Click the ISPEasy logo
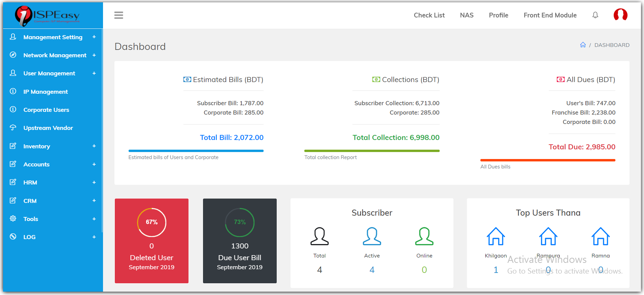The image size is (644, 295). [47, 16]
